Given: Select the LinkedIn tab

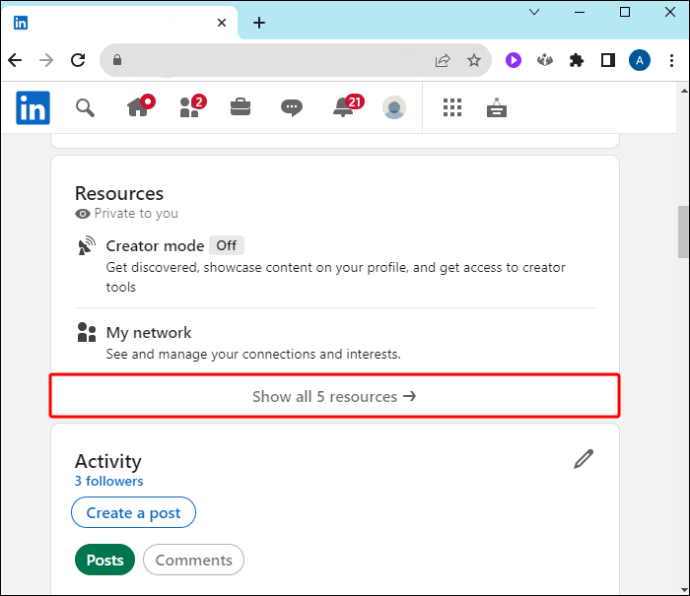Looking at the screenshot, I should 119,22.
